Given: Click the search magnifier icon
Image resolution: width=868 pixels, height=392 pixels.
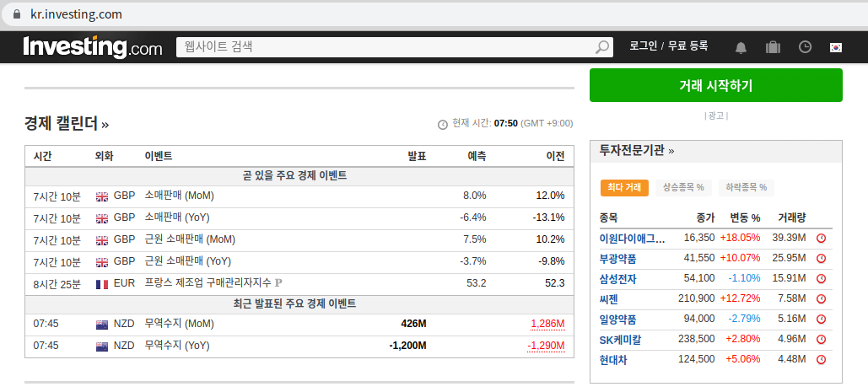Looking at the screenshot, I should click(x=601, y=47).
